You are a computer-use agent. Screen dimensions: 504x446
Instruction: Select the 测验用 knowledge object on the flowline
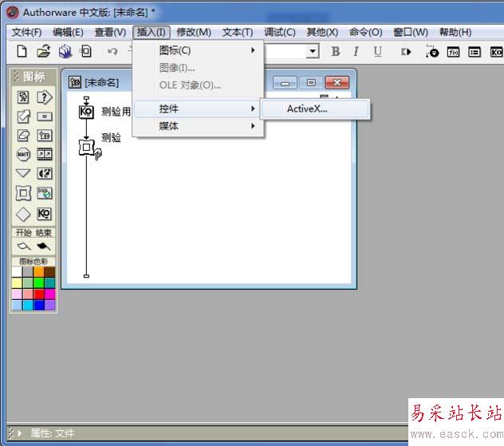(x=86, y=112)
